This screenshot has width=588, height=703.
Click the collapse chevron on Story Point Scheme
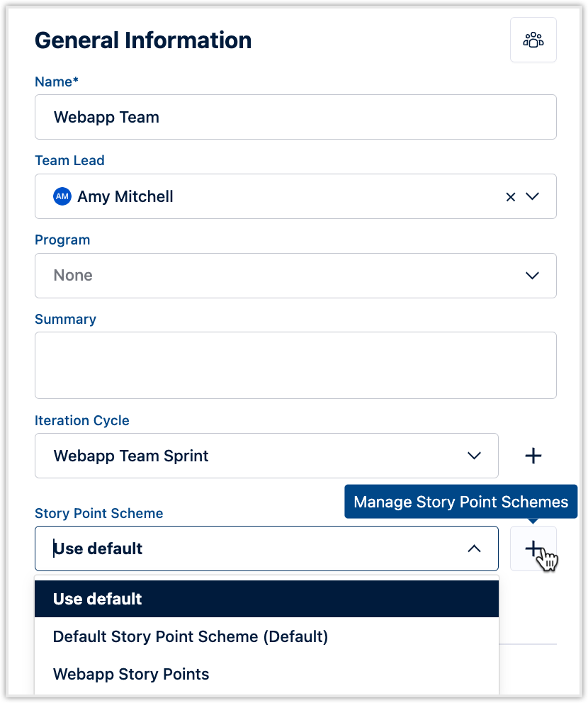click(474, 549)
